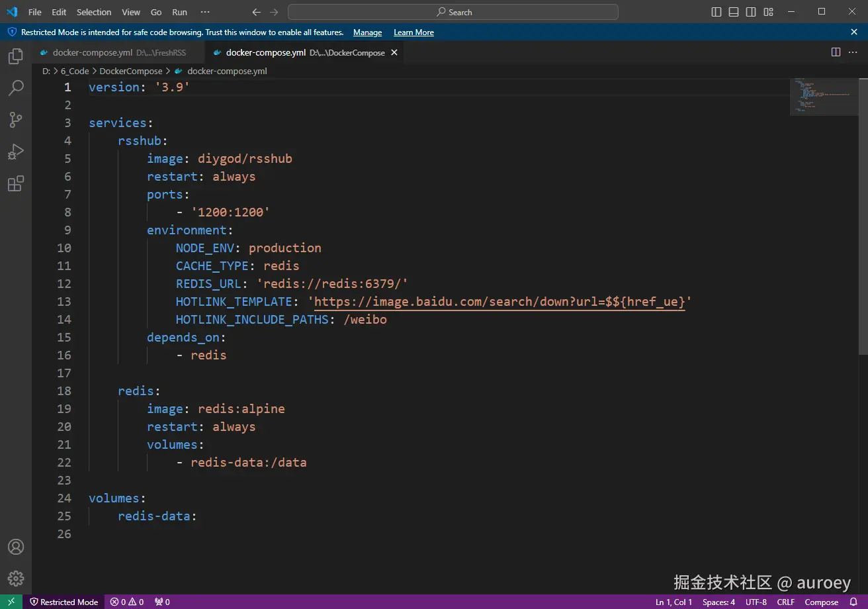The image size is (868, 609).
Task: Go forward with the right arrow
Action: point(275,12)
